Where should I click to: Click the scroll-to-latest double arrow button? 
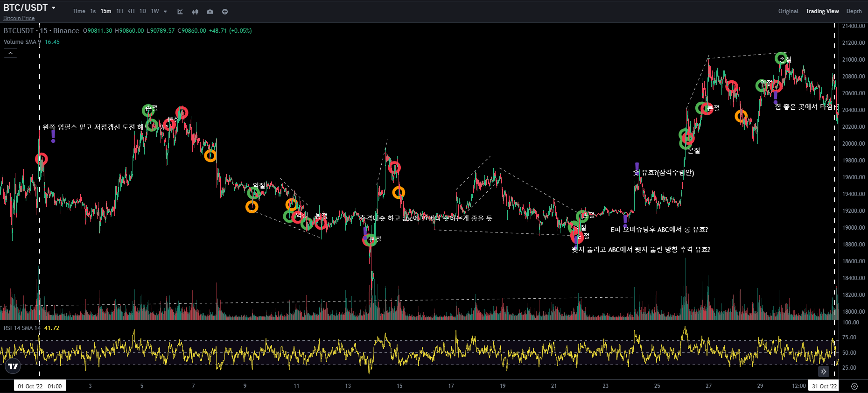pos(824,372)
